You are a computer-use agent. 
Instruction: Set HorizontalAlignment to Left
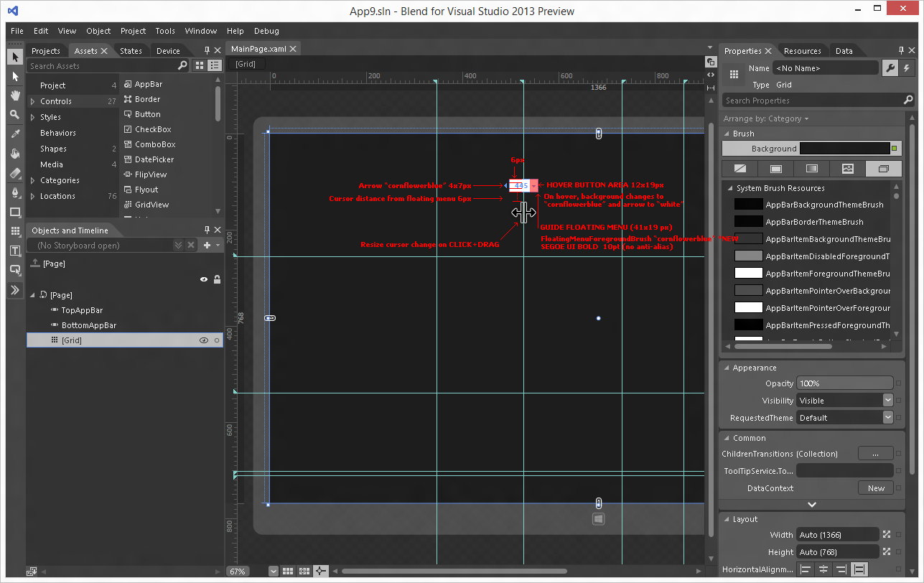tap(806, 569)
